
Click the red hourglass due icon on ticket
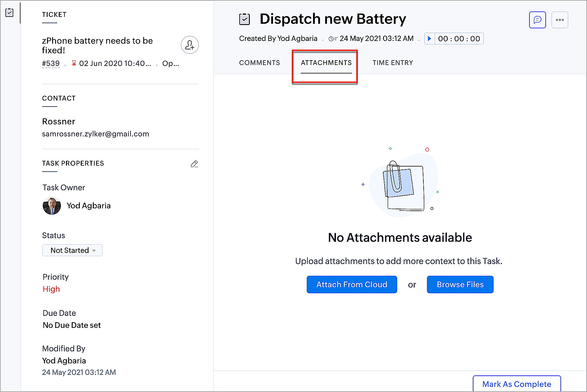[x=74, y=63]
